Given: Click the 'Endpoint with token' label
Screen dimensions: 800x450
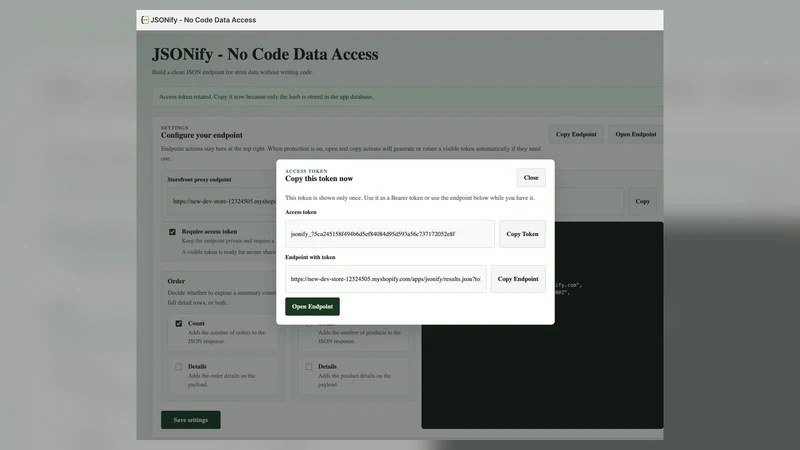Looking at the screenshot, I should (310, 257).
